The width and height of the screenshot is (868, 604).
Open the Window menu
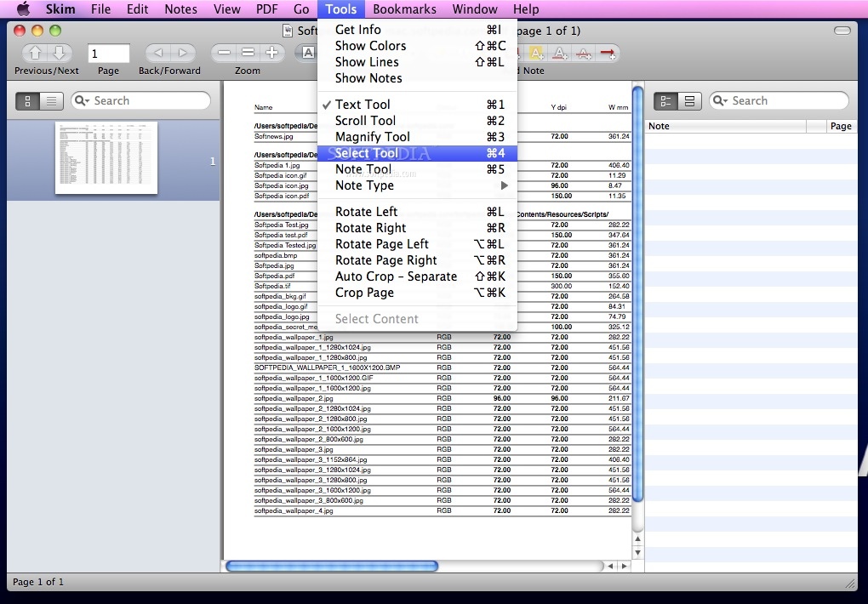tap(475, 9)
